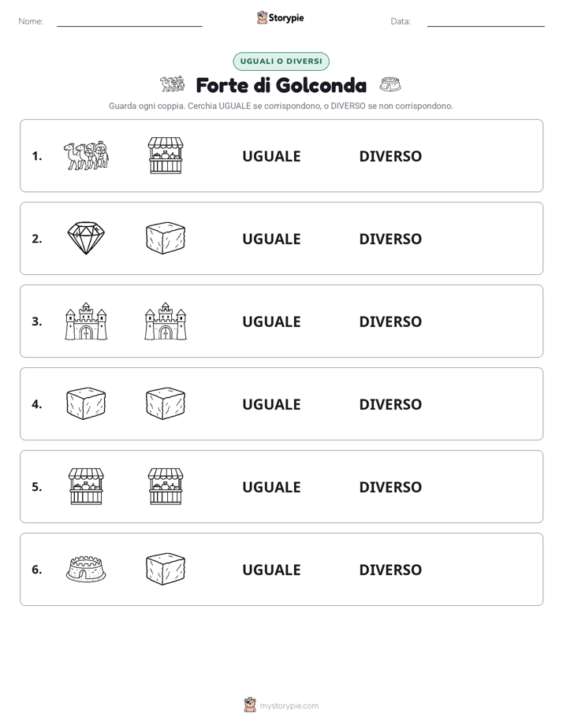The image size is (563, 728).
Task: Select the round fort icon in row 6
Action: pos(86,569)
